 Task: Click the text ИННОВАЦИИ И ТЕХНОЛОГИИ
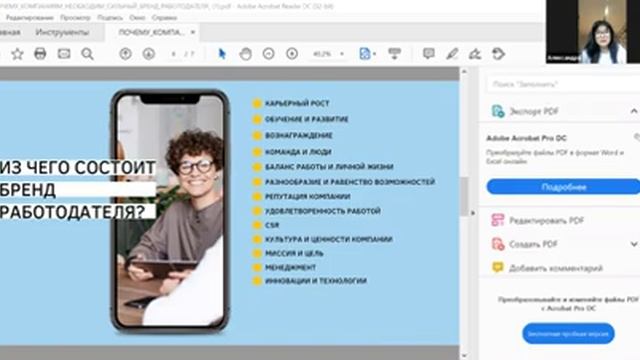pos(316,281)
